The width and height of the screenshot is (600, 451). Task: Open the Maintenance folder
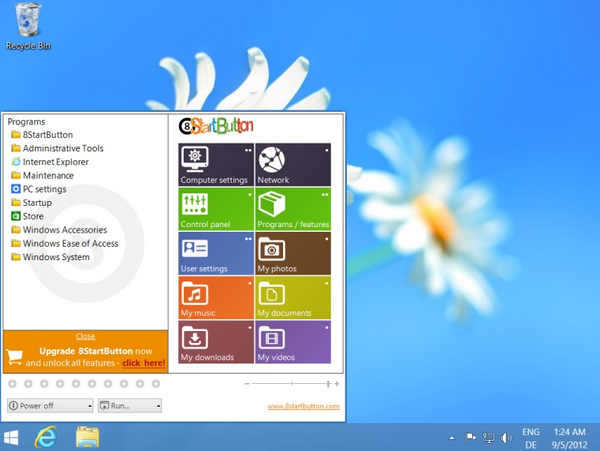[x=42, y=176]
